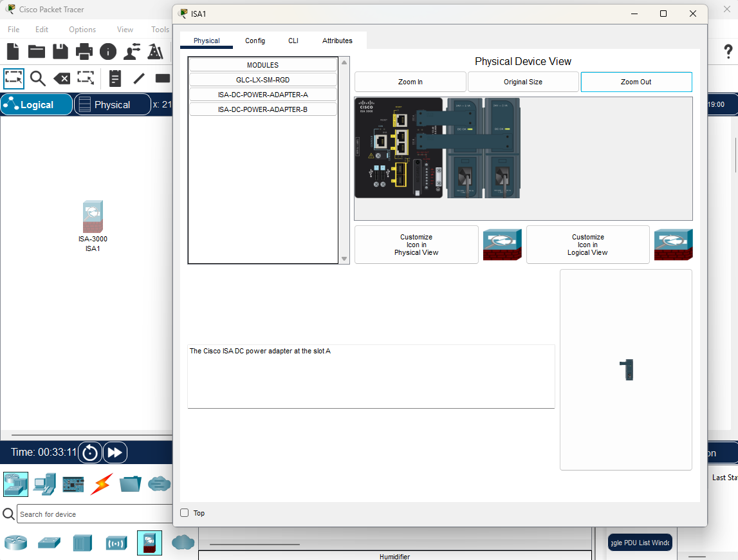The image size is (738, 560).
Task: Click the Print icon
Action: (x=84, y=51)
